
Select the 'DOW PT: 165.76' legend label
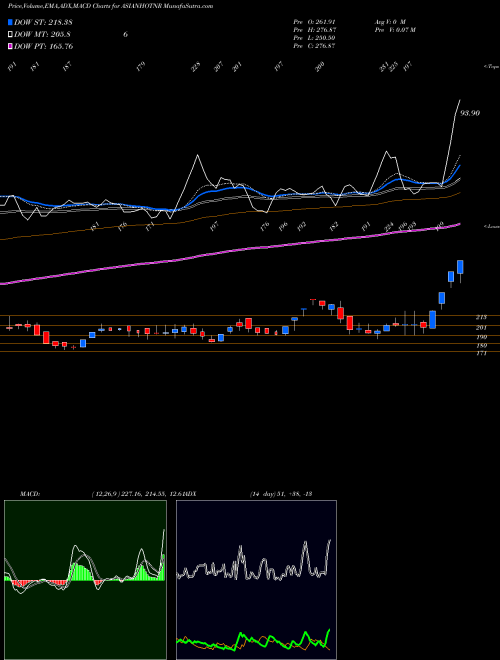tap(44, 46)
